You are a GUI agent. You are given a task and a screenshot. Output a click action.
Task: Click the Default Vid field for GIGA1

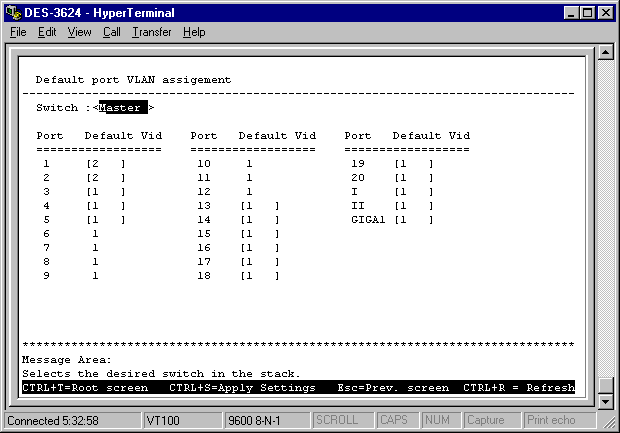click(x=413, y=219)
